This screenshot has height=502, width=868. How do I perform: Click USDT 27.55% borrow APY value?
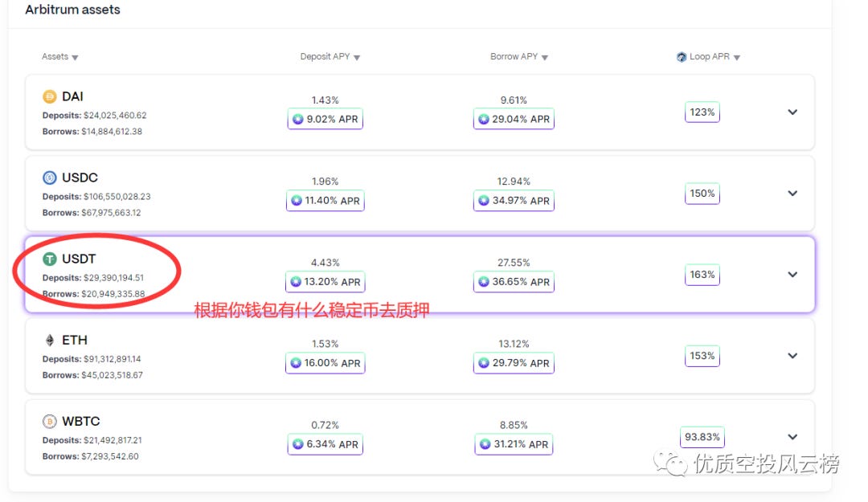pyautogui.click(x=514, y=263)
